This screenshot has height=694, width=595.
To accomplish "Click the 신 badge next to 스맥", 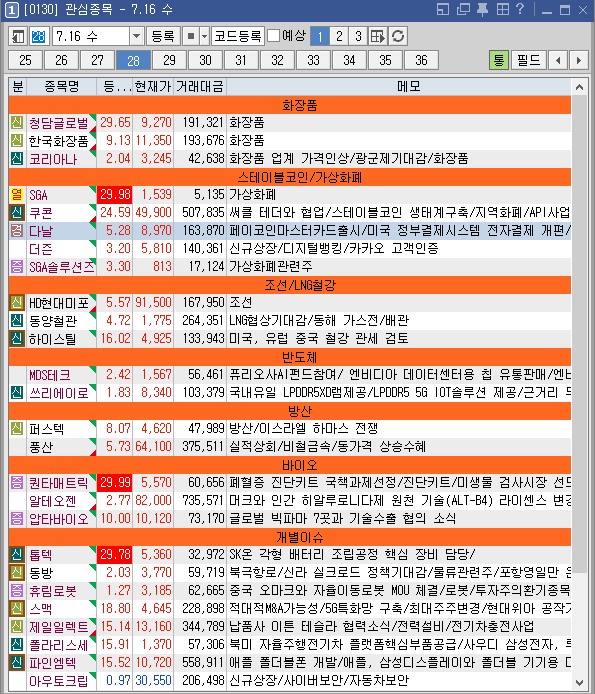I will pyautogui.click(x=17, y=609).
